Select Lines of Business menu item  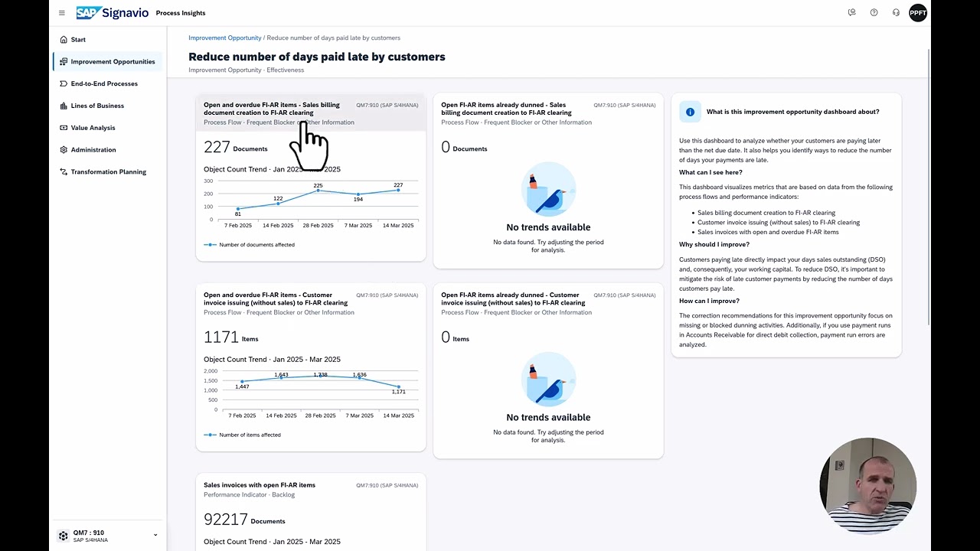tap(97, 106)
